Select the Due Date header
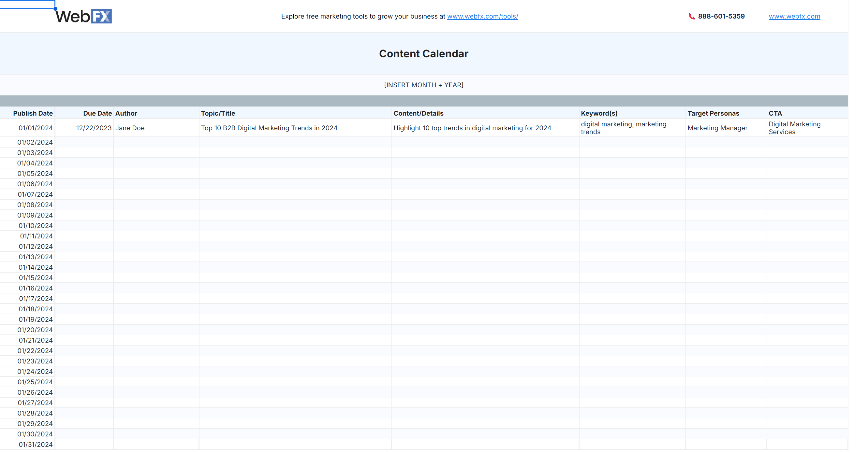The width and height of the screenshot is (868, 453). tap(84, 113)
